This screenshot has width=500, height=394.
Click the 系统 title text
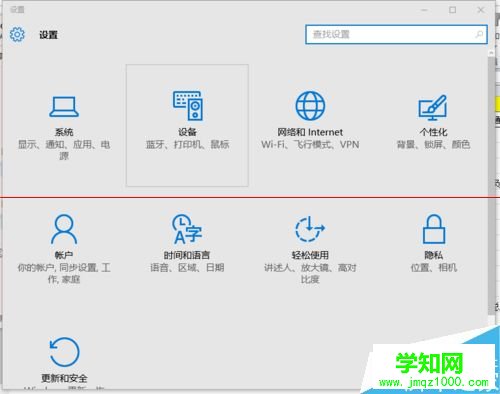[64, 132]
